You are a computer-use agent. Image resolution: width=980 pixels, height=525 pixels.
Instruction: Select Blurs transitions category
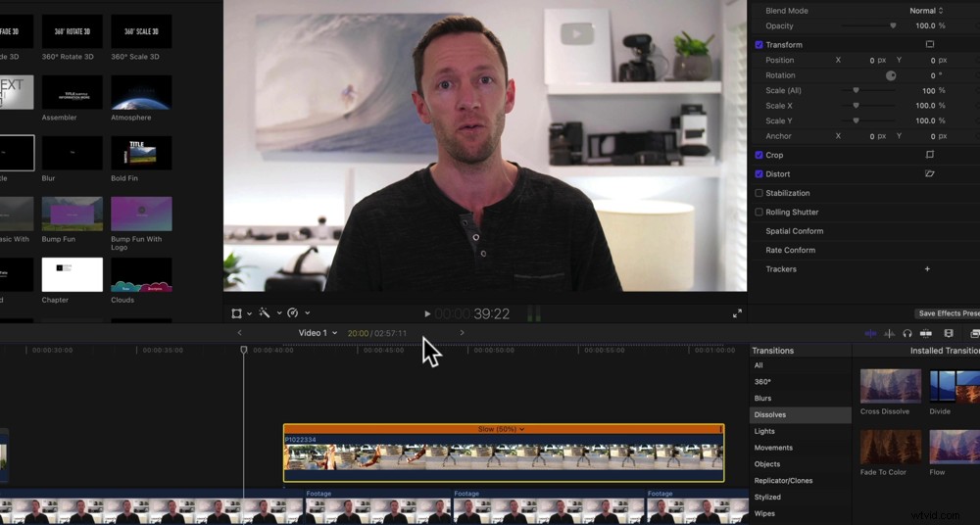[x=800, y=398]
